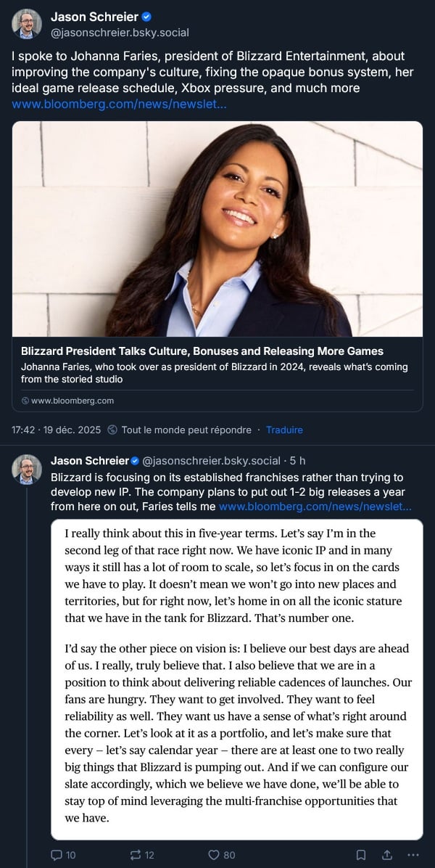Click the Johanna Faries article preview photo

[217, 229]
